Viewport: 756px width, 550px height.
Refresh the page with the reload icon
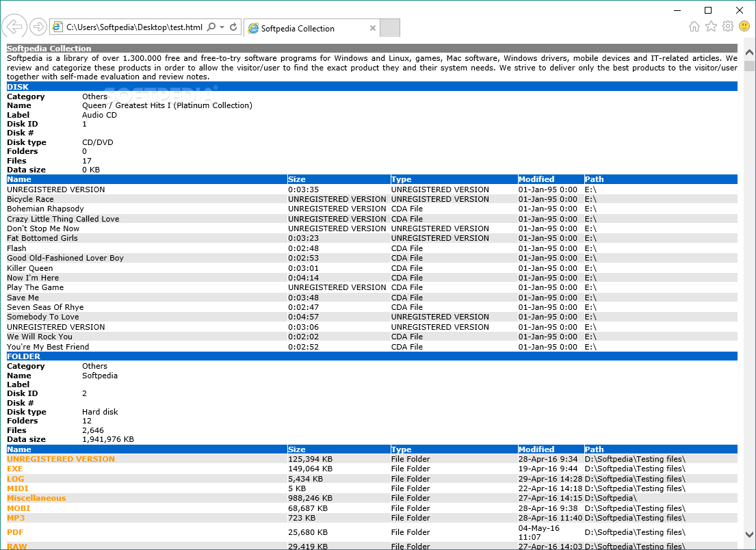(233, 27)
